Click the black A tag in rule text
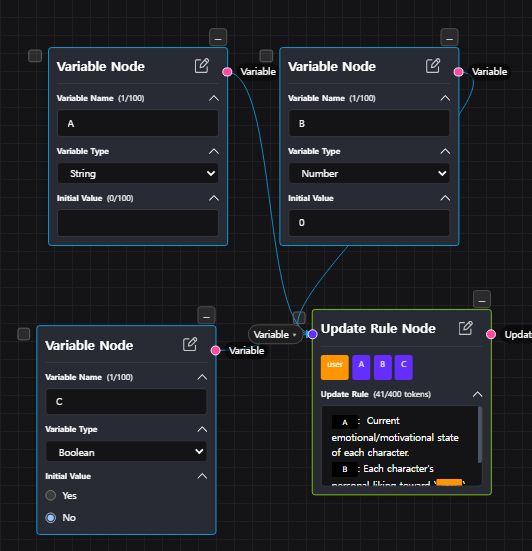The width and height of the screenshot is (532, 551). (x=345, y=422)
